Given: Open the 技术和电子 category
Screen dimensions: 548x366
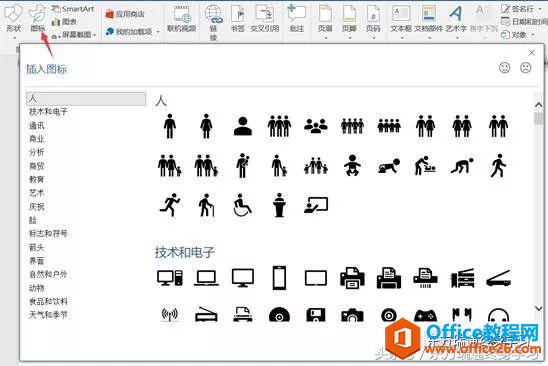Looking at the screenshot, I should 48,112.
